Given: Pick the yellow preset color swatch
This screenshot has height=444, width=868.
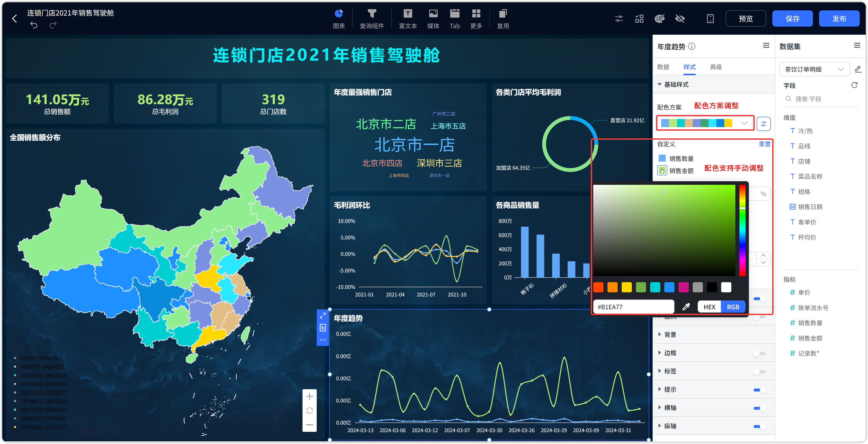Looking at the screenshot, I should click(627, 287).
